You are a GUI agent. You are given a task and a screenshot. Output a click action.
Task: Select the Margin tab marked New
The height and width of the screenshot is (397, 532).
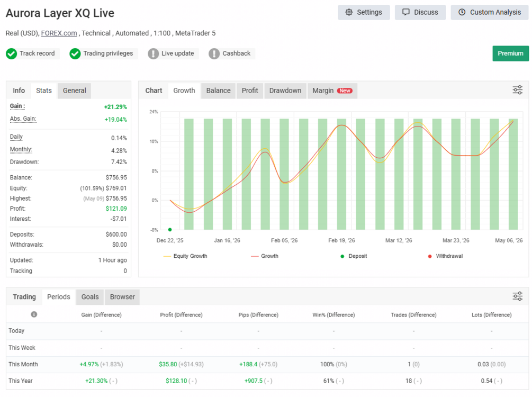[x=332, y=91]
